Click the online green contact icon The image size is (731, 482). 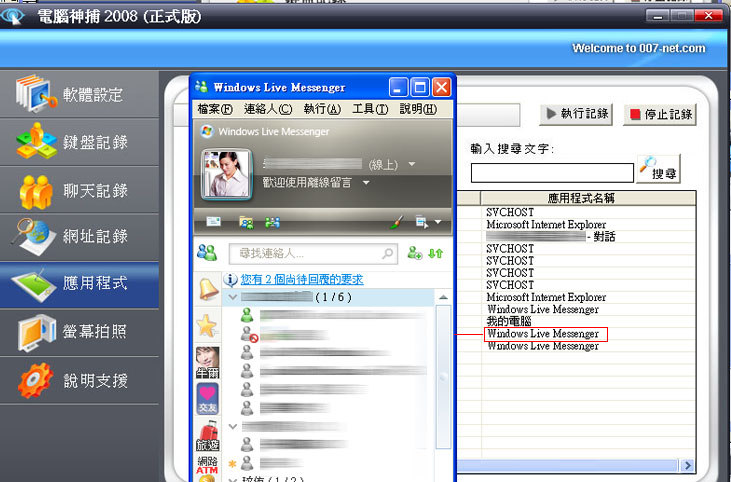point(247,315)
